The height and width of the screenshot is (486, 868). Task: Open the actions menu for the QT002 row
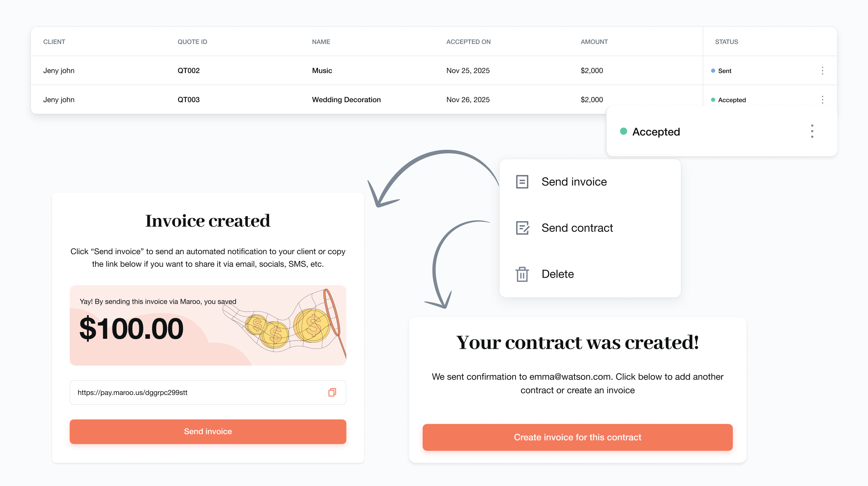coord(822,71)
